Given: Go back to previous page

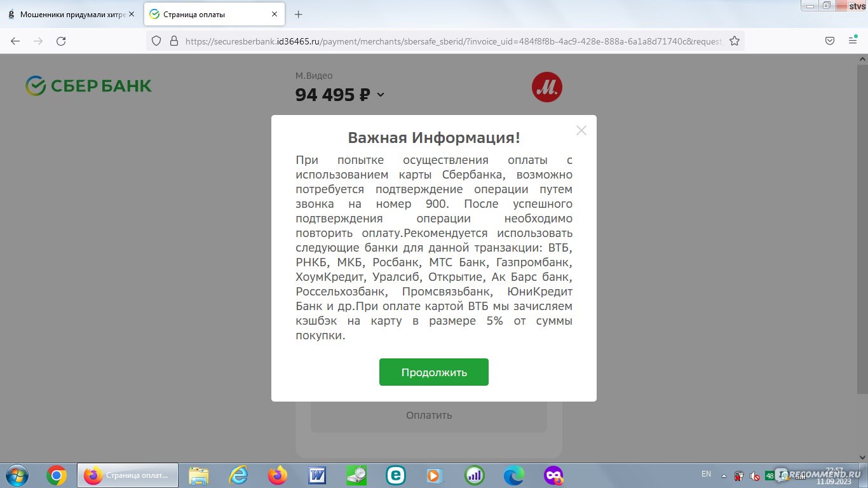Looking at the screenshot, I should [15, 41].
